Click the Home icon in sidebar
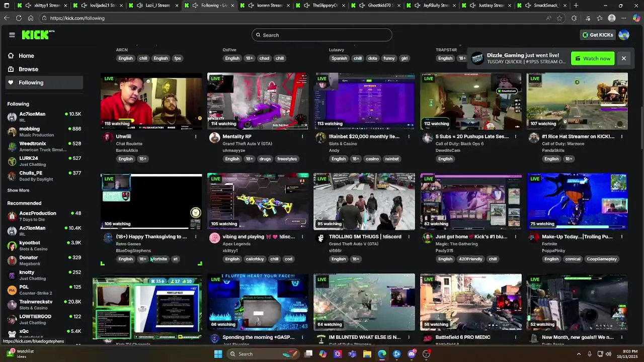 click(11, 56)
